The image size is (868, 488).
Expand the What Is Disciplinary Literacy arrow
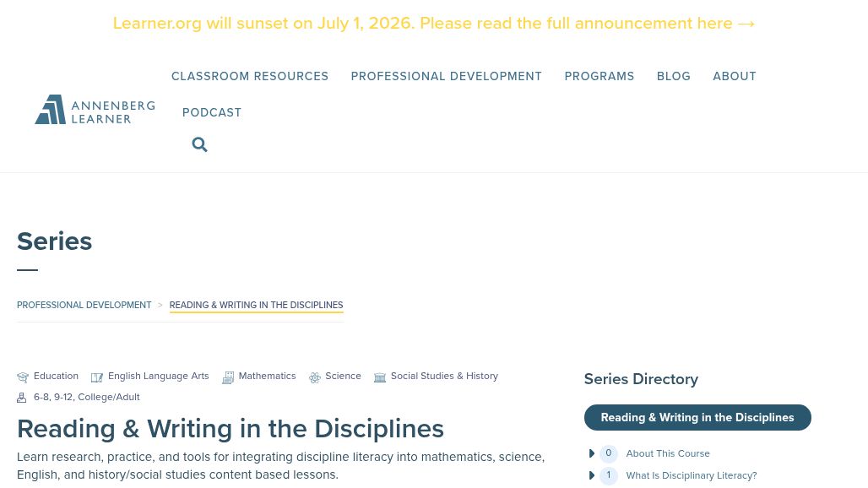[591, 475]
